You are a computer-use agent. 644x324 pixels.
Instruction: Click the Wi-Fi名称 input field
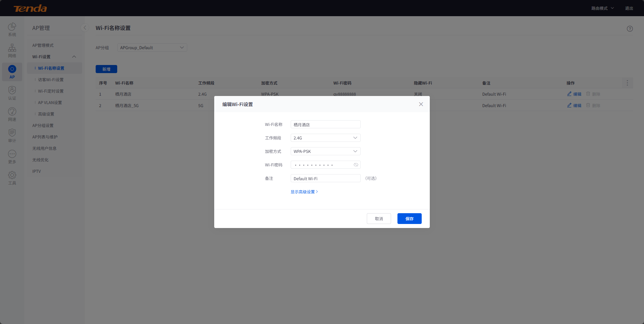[325, 124]
